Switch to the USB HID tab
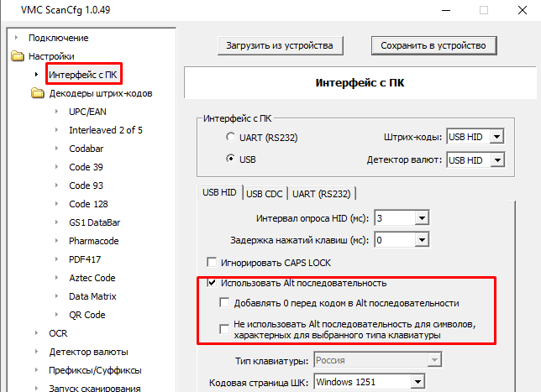The image size is (541, 392). point(219,192)
